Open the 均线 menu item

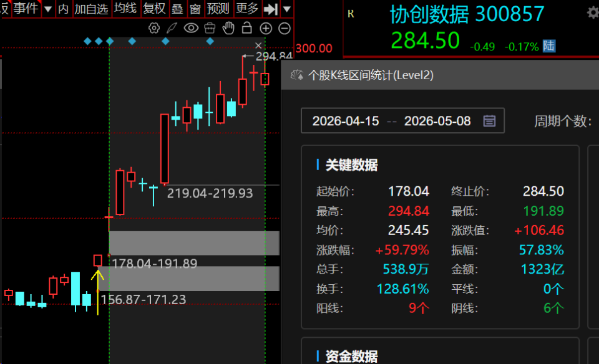point(125,8)
